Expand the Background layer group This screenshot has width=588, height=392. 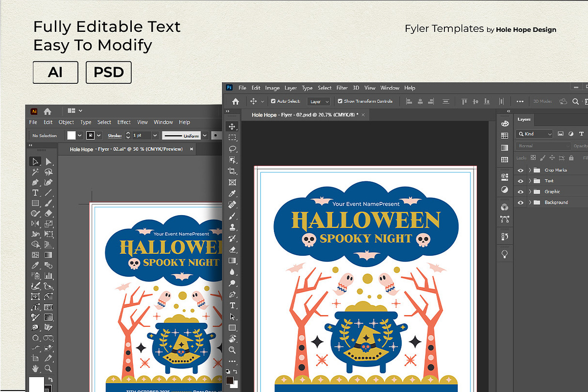[530, 202]
